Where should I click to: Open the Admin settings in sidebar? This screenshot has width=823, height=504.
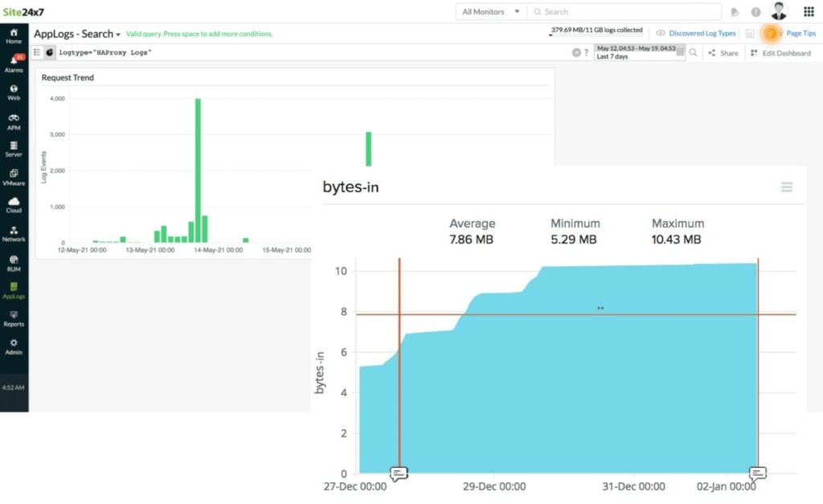(x=14, y=346)
